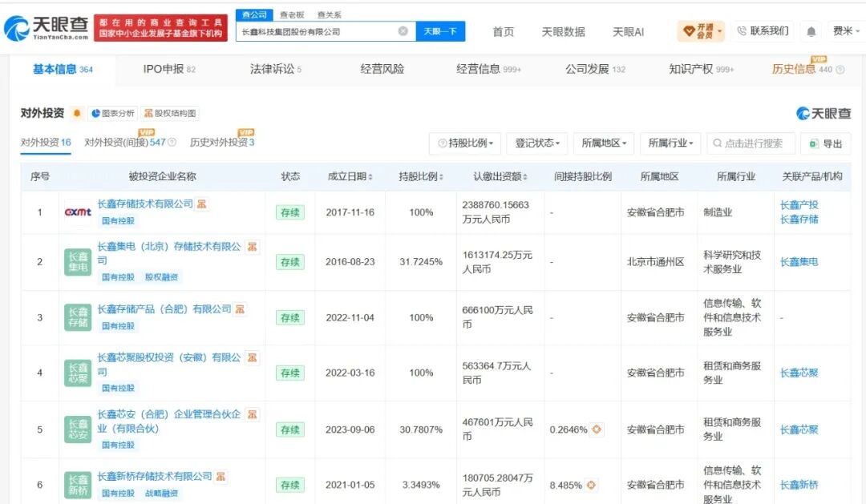Click equity structure icon for 长鑫存储产品（合肥）

pos(240,309)
